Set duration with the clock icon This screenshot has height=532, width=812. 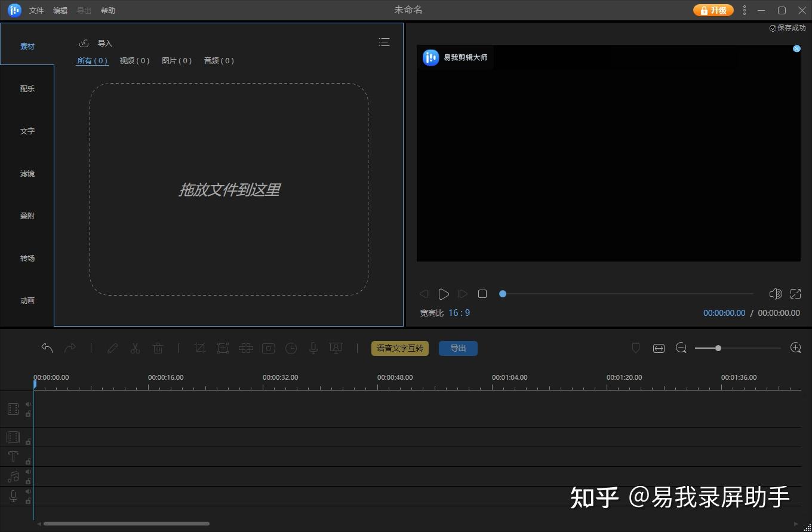291,348
